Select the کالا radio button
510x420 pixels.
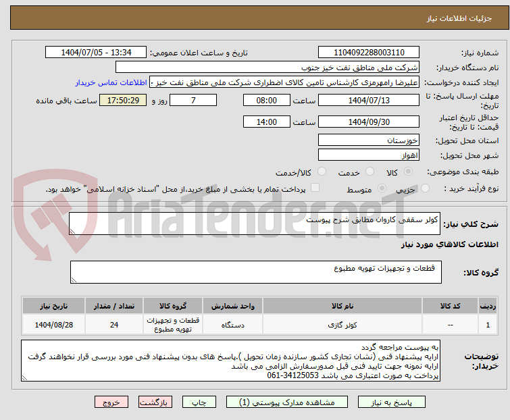pos(408,172)
